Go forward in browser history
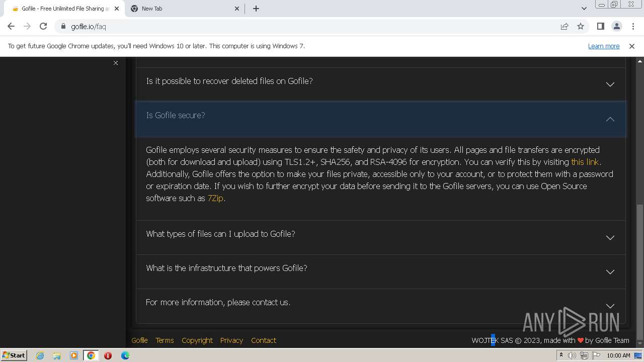Viewport: 644px width, 362px height. pyautogui.click(x=27, y=26)
